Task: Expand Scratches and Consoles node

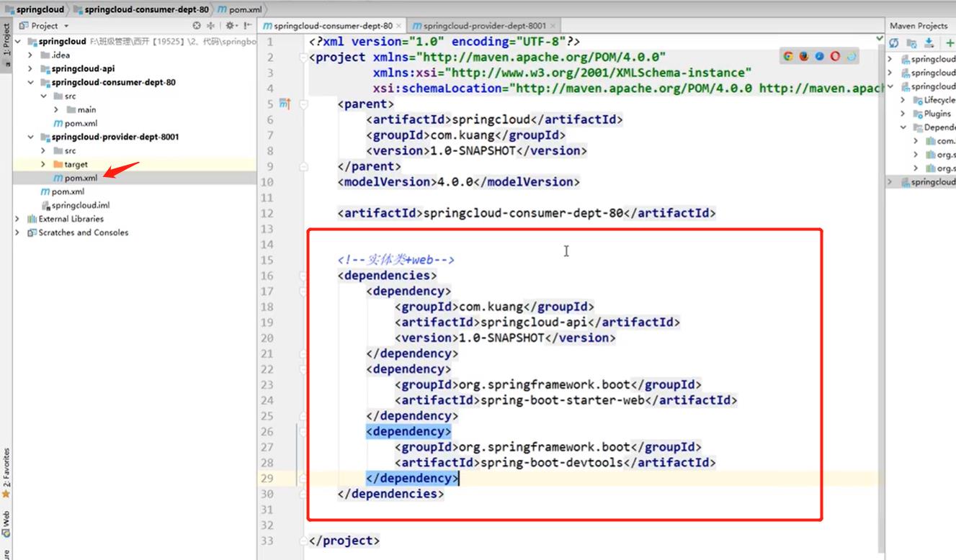Action: click(x=17, y=232)
